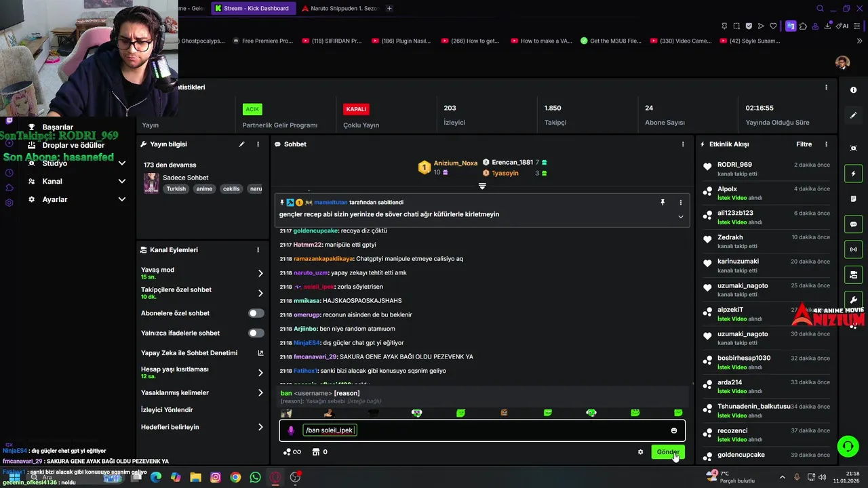The height and width of the screenshot is (488, 868).
Task: Click the info icon in right toolbar
Action: (x=853, y=90)
